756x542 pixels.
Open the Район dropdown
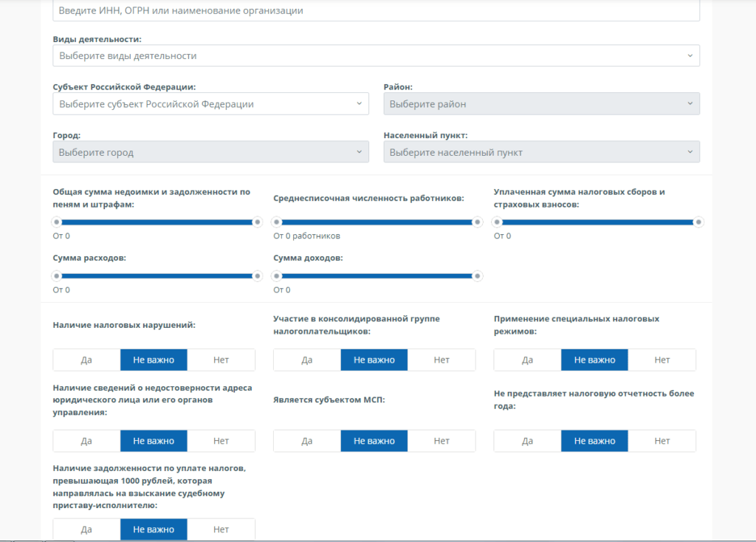(541, 104)
